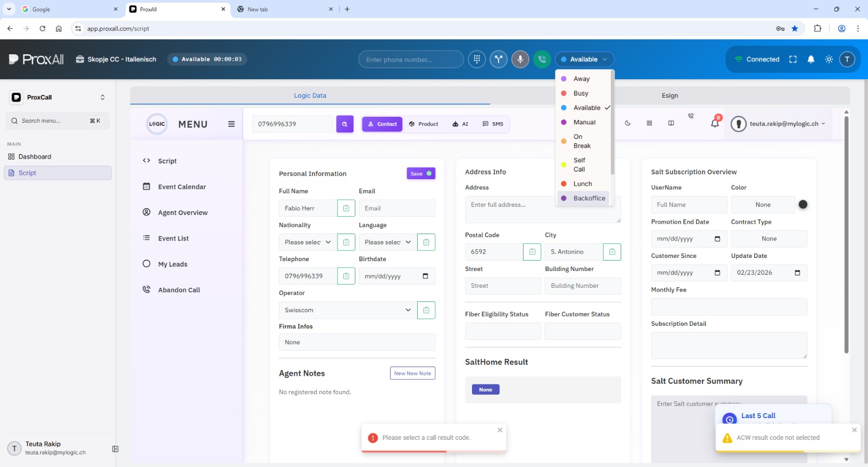Copy Language clipboard icon
The image size is (868, 467).
(426, 242)
